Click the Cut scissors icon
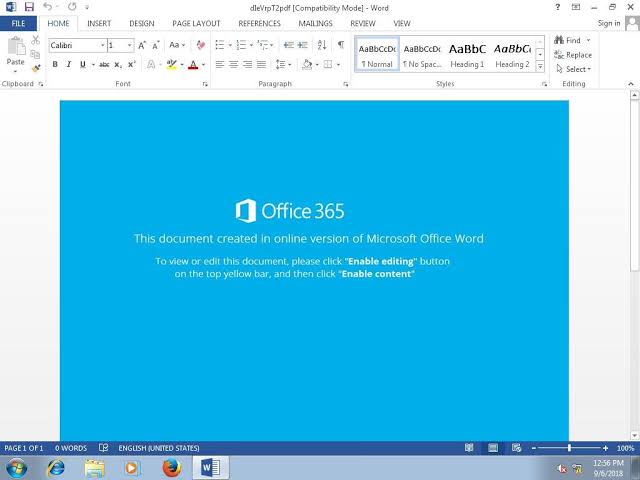 coord(36,40)
